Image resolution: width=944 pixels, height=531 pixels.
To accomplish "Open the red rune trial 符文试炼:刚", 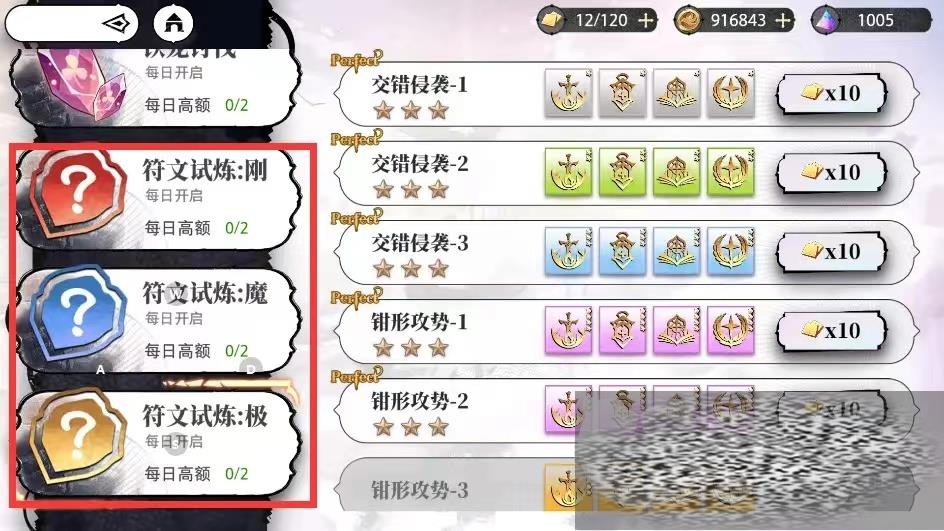I will [x=158, y=199].
